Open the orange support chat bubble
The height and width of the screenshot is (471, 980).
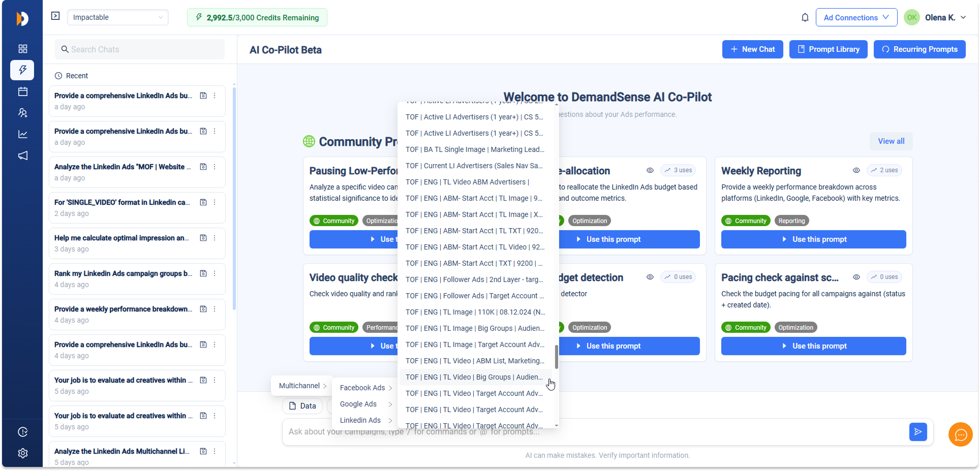(x=960, y=434)
